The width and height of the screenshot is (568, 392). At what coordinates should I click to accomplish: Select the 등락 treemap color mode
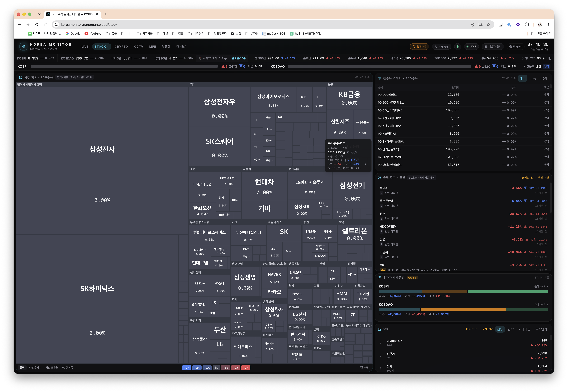[x=22, y=367]
